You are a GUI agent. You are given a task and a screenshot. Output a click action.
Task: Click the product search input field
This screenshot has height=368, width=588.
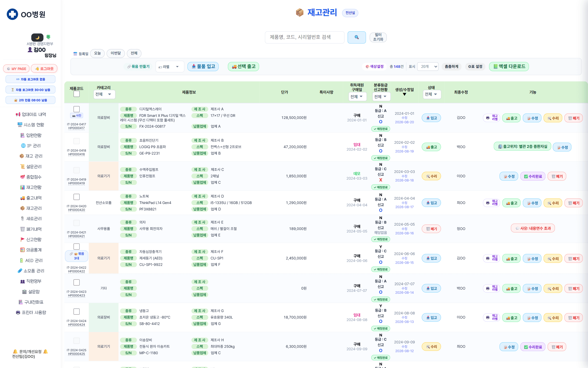tap(304, 37)
